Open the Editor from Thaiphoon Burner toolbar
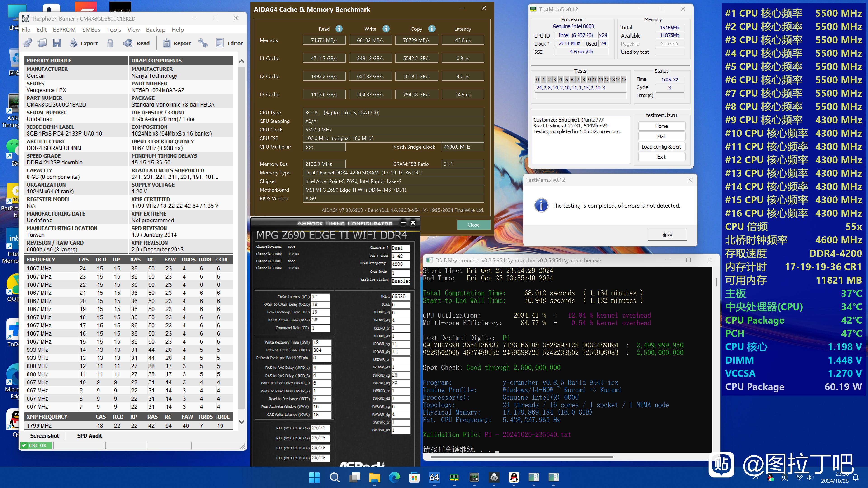 click(x=229, y=43)
